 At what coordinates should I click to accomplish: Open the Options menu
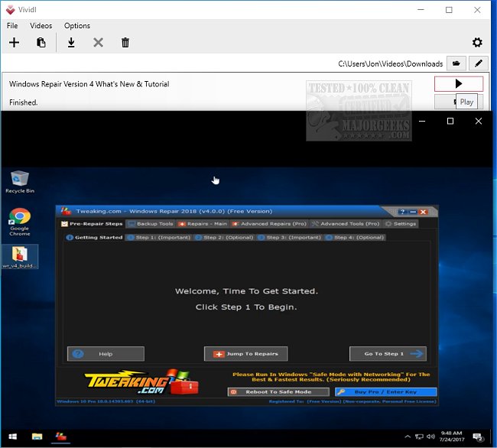77,26
